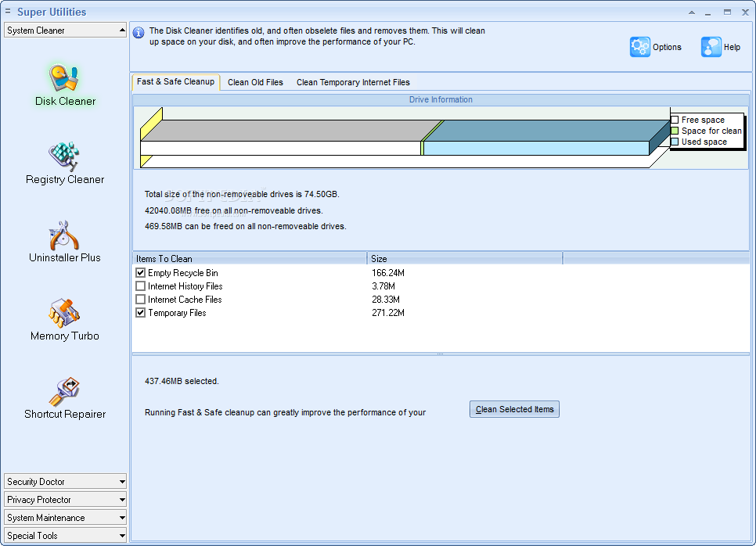This screenshot has height=546, width=756.
Task: Click the splitter grip below the items list
Action: click(440, 354)
